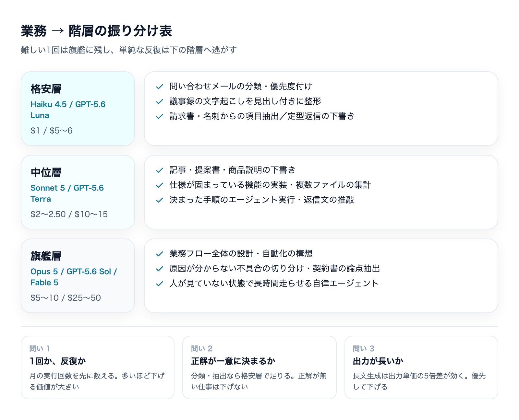Click the checkmark next to 議事録の文字起こし

[159, 101]
